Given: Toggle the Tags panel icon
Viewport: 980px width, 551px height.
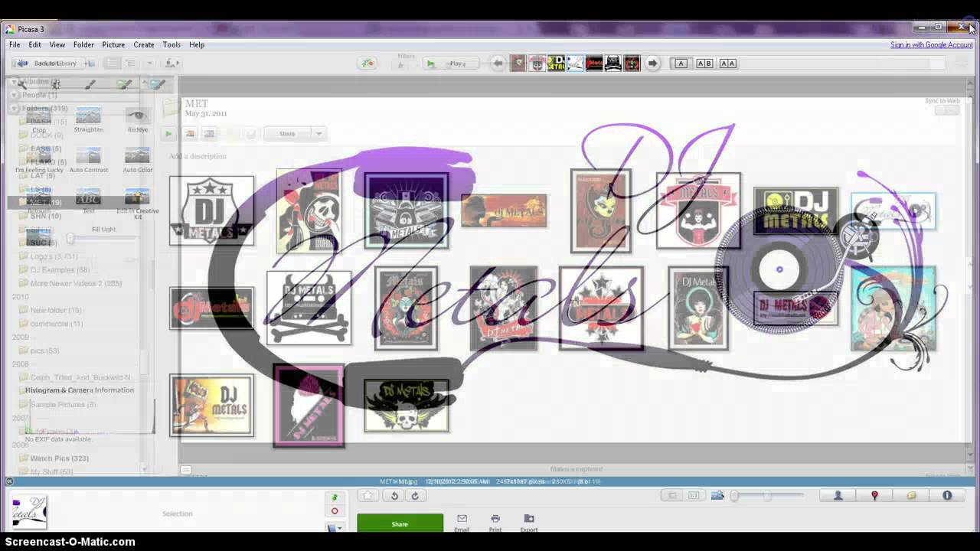Looking at the screenshot, I should [911, 496].
